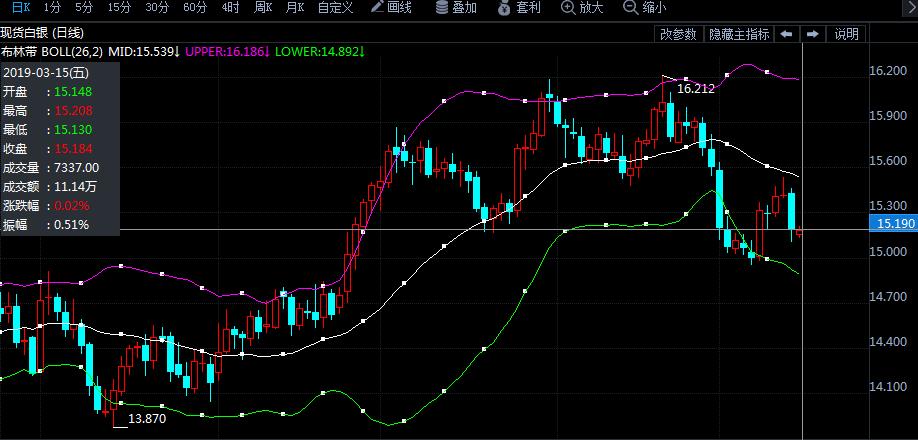
Task: Open the 月K monthly chart
Action: pos(294,8)
